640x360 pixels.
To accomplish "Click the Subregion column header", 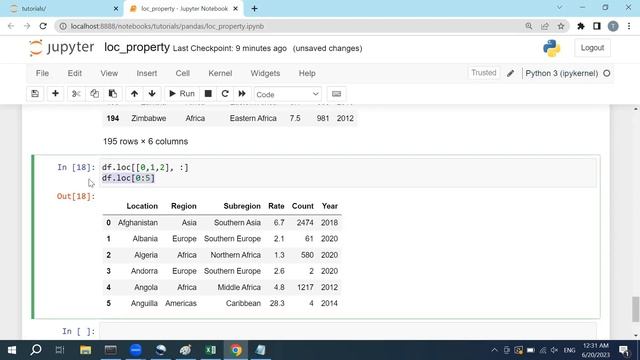I will pos(242,206).
